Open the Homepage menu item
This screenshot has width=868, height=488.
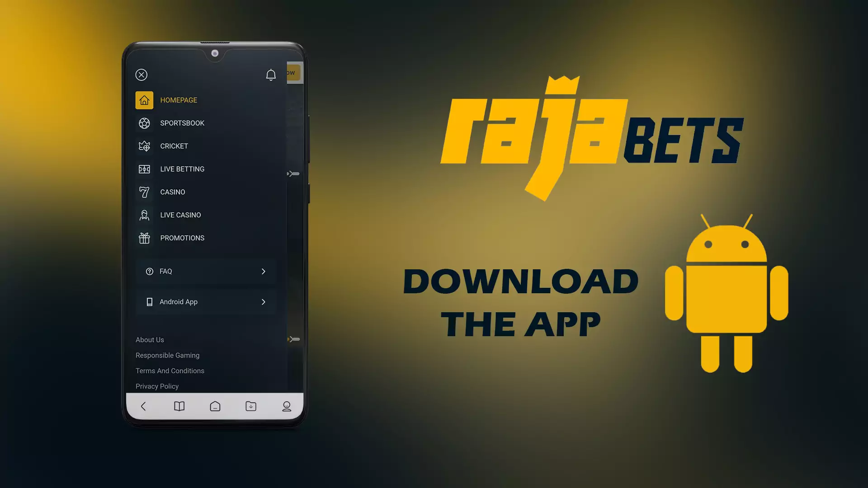(178, 99)
